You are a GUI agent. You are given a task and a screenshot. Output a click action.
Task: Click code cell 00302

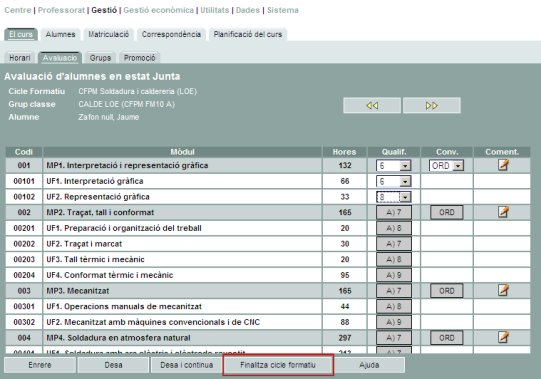tap(24, 322)
